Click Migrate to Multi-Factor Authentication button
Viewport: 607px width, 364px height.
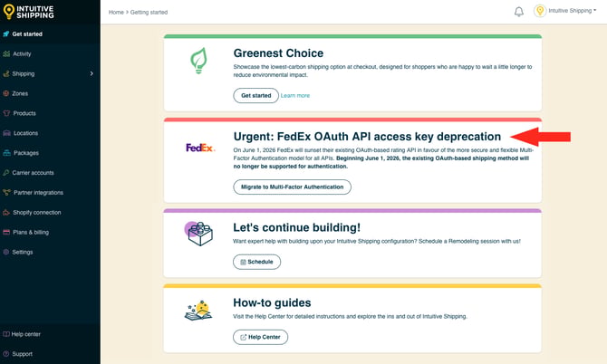292,187
